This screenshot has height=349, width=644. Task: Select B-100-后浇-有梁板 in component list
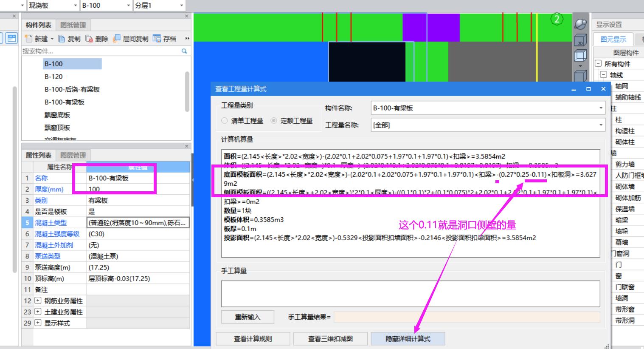click(x=72, y=89)
